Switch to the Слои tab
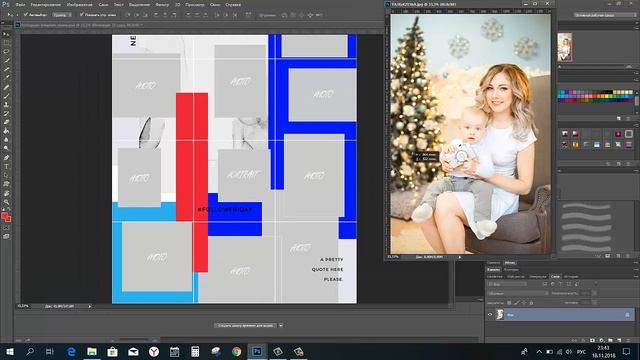The height and width of the screenshot is (360, 640). [x=555, y=276]
